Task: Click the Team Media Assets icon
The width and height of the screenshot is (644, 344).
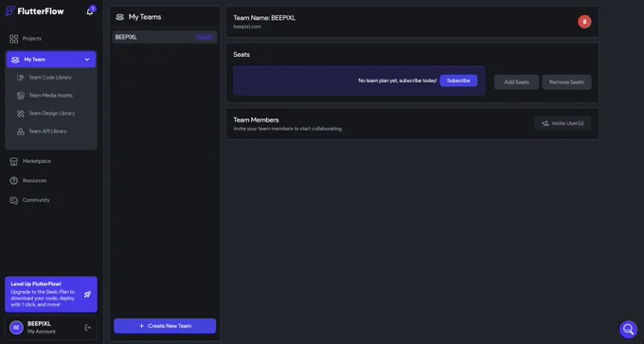Action: (20, 96)
